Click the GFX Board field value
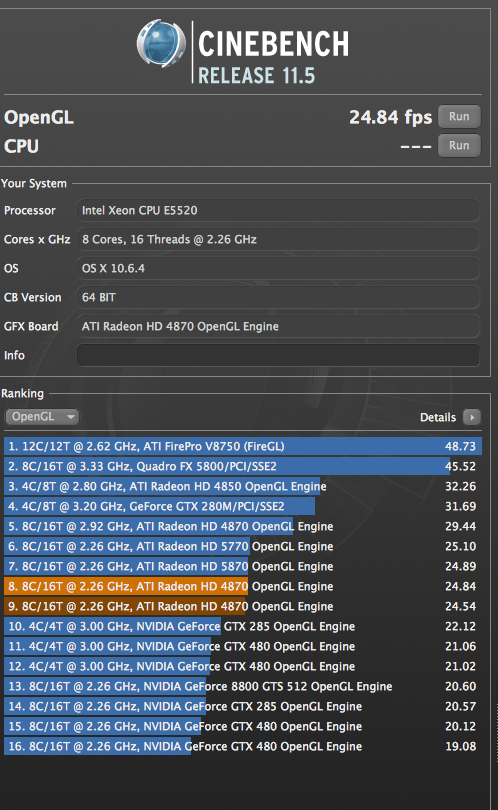 tap(278, 326)
